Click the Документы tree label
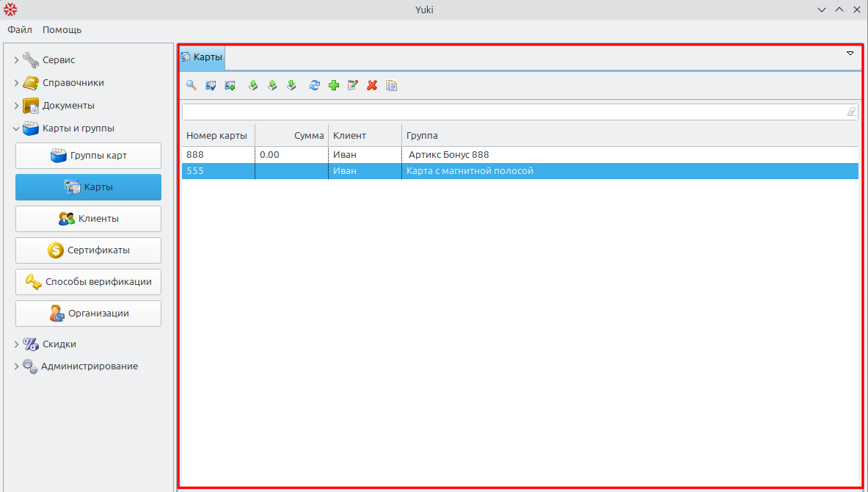Screen dimensions: 868x492 68,105
